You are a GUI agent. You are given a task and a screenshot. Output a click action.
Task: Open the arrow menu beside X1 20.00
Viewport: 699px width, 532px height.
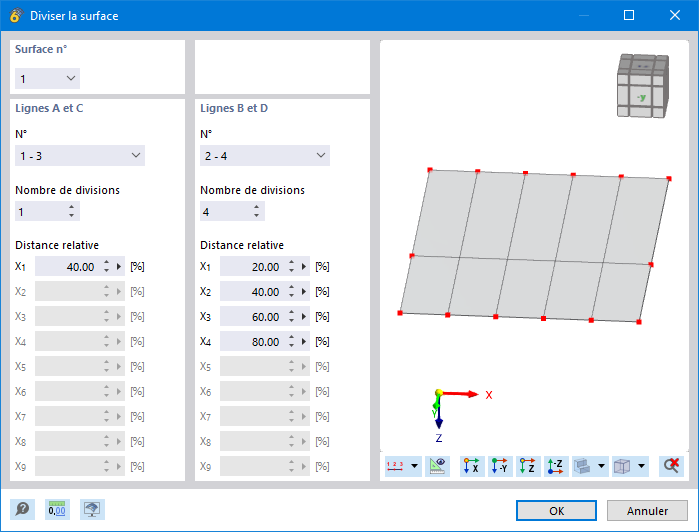pyautogui.click(x=304, y=267)
